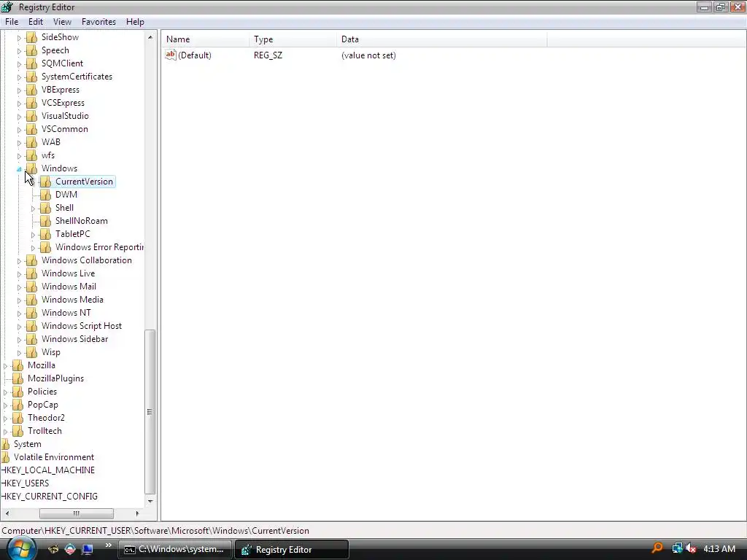Expand the SideShow key
Image resolution: width=747 pixels, height=560 pixels.
[19, 38]
